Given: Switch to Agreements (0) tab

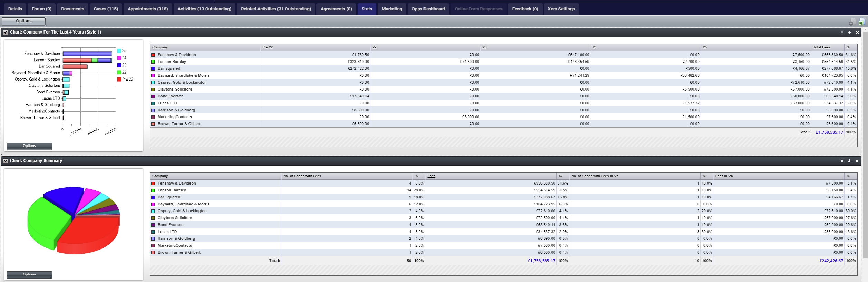Looking at the screenshot, I should tap(336, 9).
